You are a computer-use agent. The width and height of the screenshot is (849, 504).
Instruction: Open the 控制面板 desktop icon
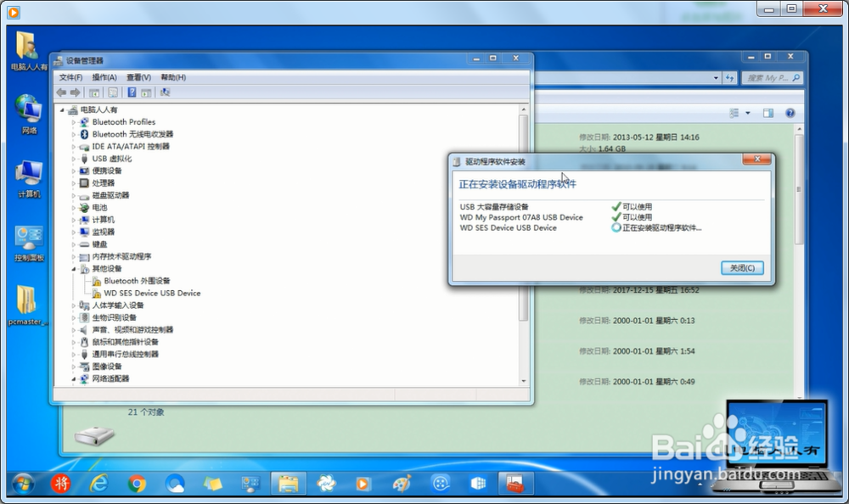click(29, 244)
